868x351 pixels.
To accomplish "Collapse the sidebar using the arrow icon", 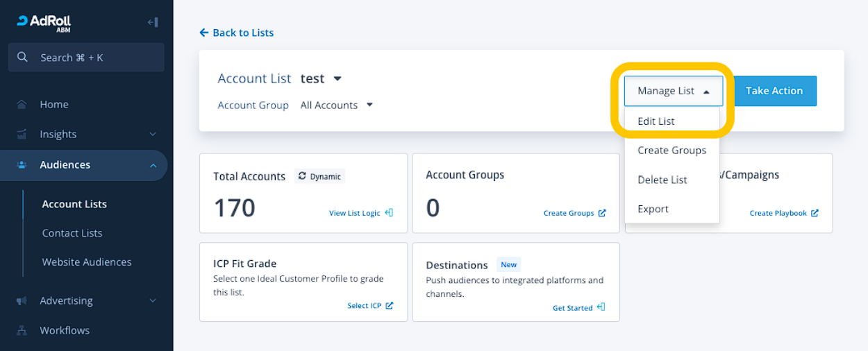I will (153, 22).
